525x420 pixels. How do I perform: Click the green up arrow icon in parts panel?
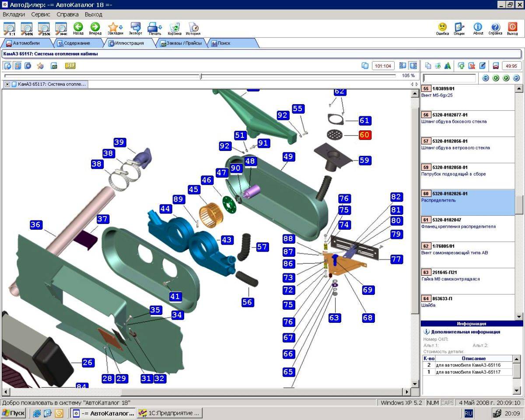click(461, 66)
